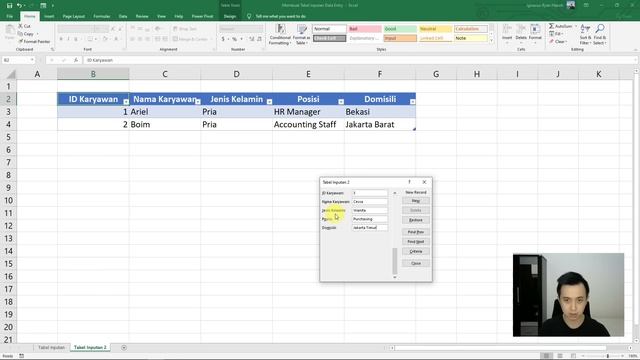Open the Clipboard dialog launcher
Image resolution: width=640 pixels, height=360 pixels.
(52, 49)
